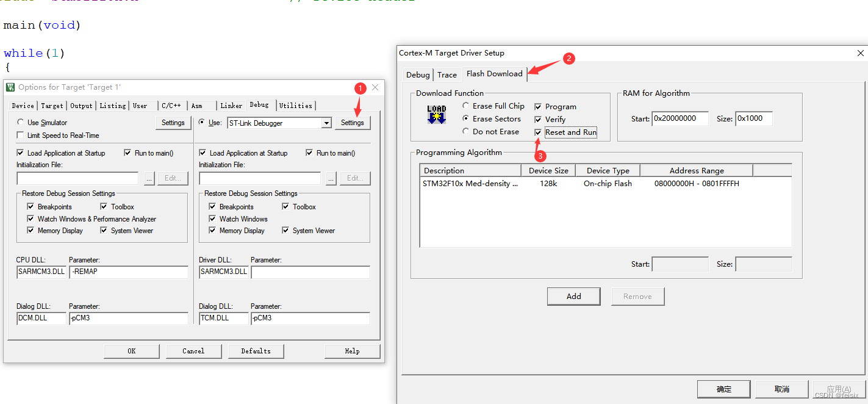
Task: Open the ST-Link Debugger dropdown
Action: tap(326, 123)
